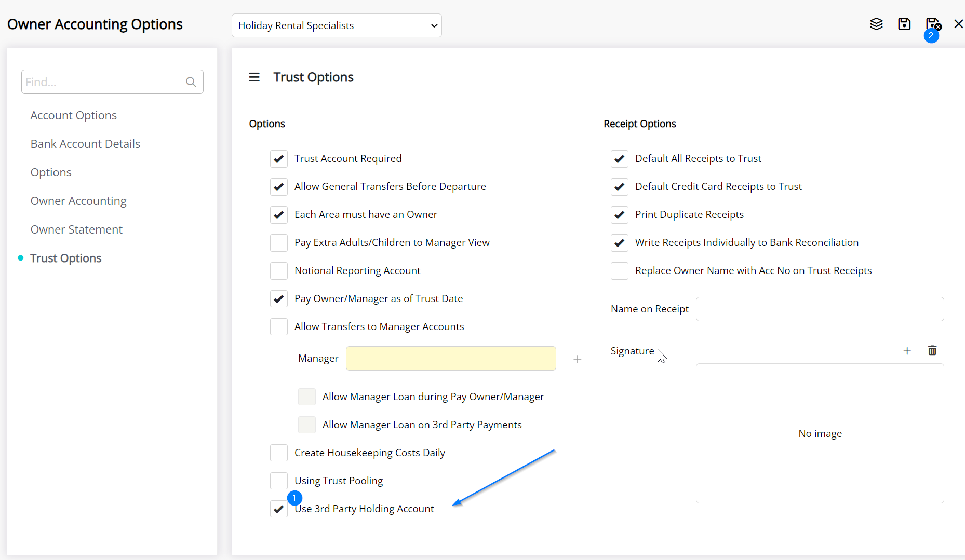965x560 pixels.
Task: Open the hamburger menu beside Trust Options
Action: (254, 77)
